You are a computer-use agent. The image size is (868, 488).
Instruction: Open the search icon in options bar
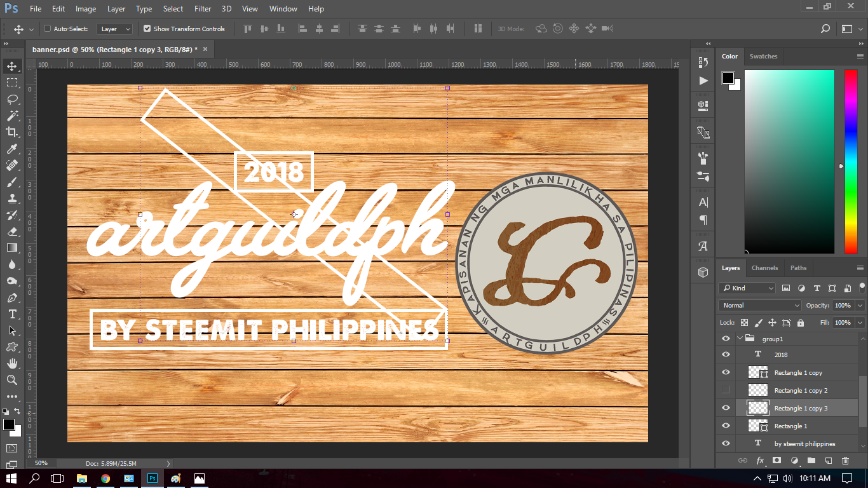point(825,29)
